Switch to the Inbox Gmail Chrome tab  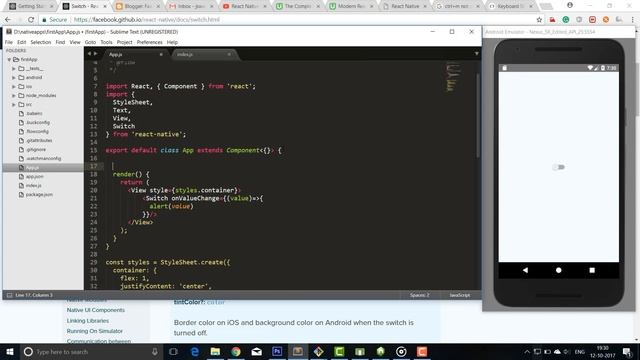(192, 6)
